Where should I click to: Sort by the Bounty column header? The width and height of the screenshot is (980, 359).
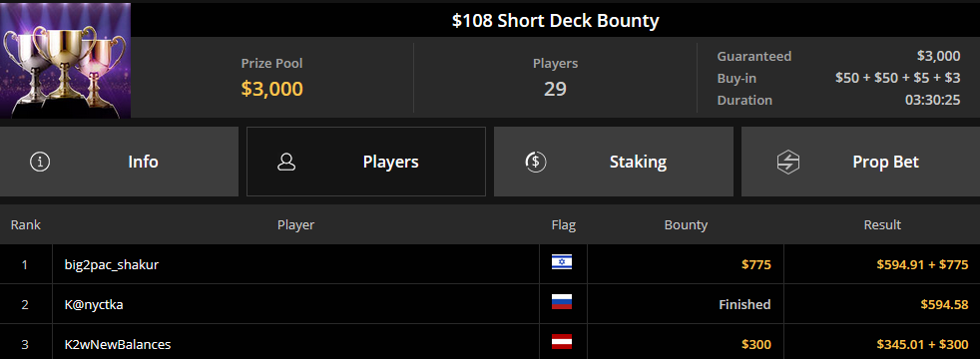tap(686, 224)
